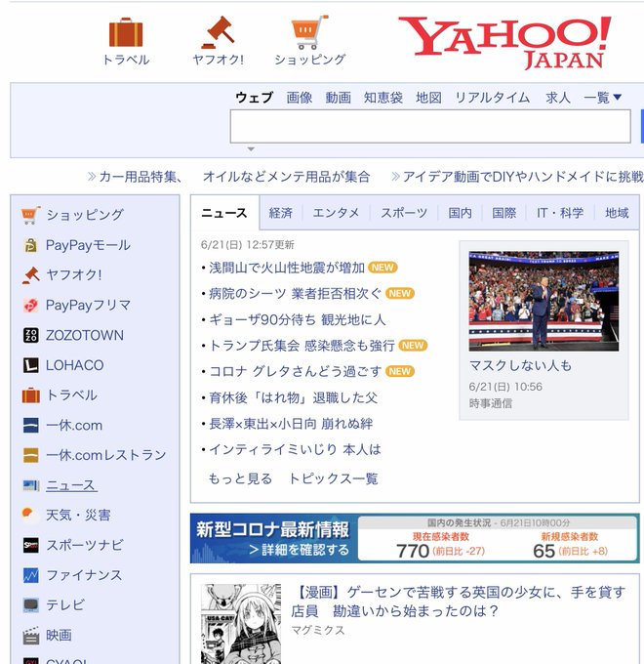
Task: Click sidebar 天気・災害 weather icon
Action: 29,515
